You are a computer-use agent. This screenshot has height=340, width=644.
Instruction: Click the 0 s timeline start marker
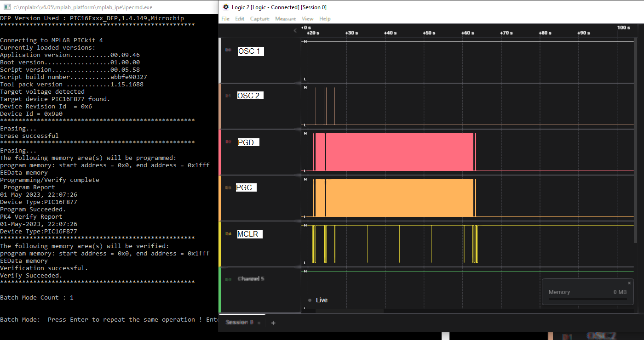click(306, 28)
